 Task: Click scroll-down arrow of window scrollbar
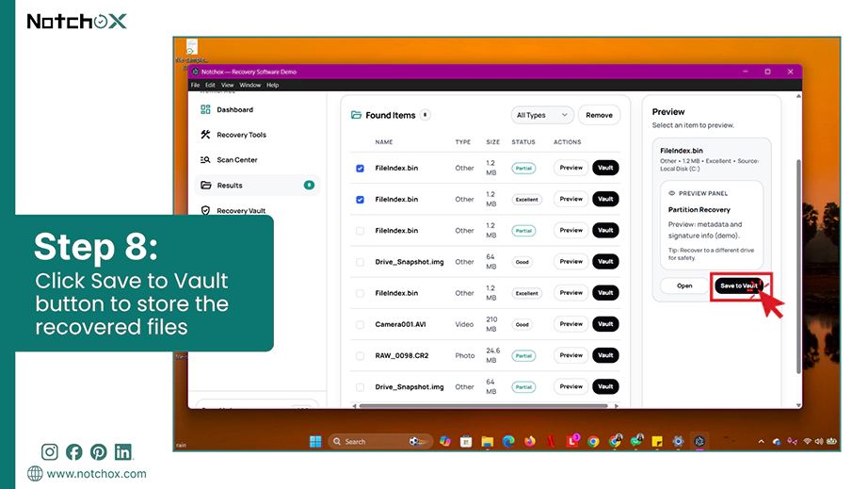click(x=798, y=405)
